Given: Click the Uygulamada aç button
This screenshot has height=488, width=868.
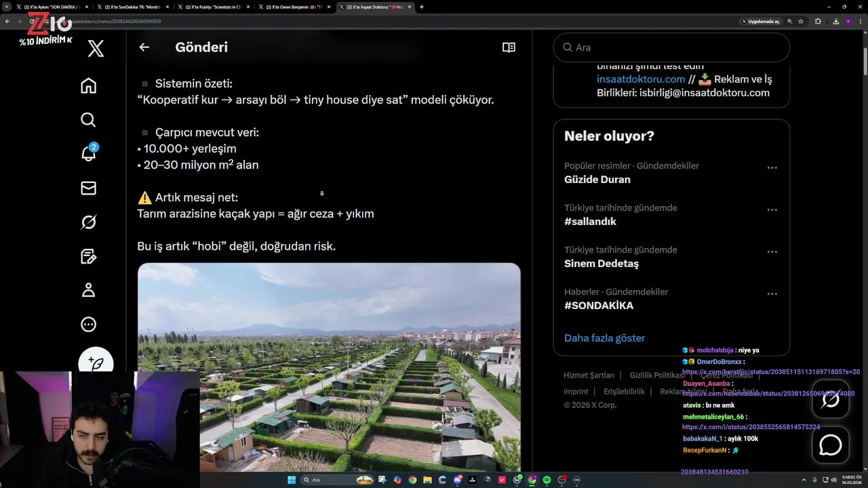Looking at the screenshot, I should (761, 22).
